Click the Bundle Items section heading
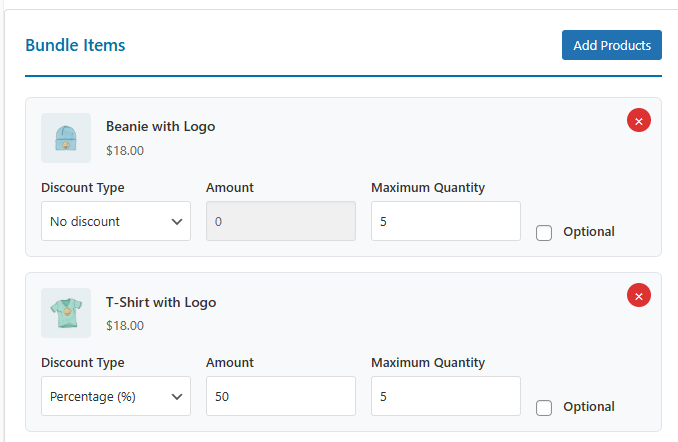The height and width of the screenshot is (442, 678). 75,45
